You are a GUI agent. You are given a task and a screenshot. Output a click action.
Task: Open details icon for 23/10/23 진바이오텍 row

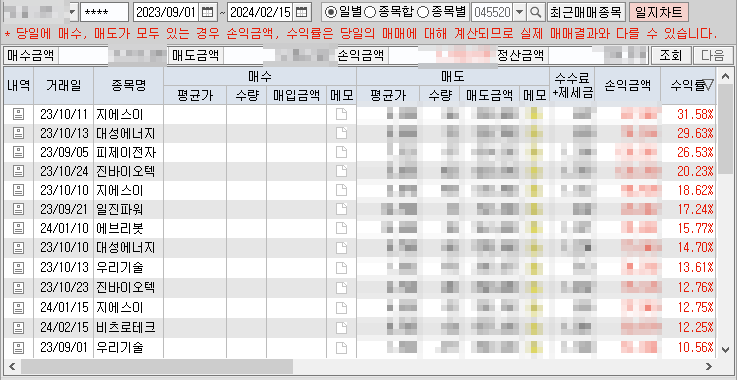pos(18,287)
